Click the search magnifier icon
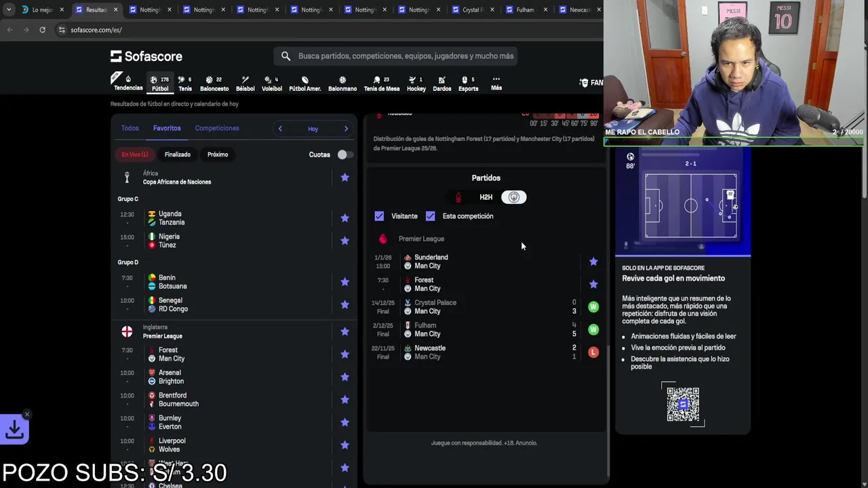This screenshot has width=868, height=488. pyautogui.click(x=285, y=56)
